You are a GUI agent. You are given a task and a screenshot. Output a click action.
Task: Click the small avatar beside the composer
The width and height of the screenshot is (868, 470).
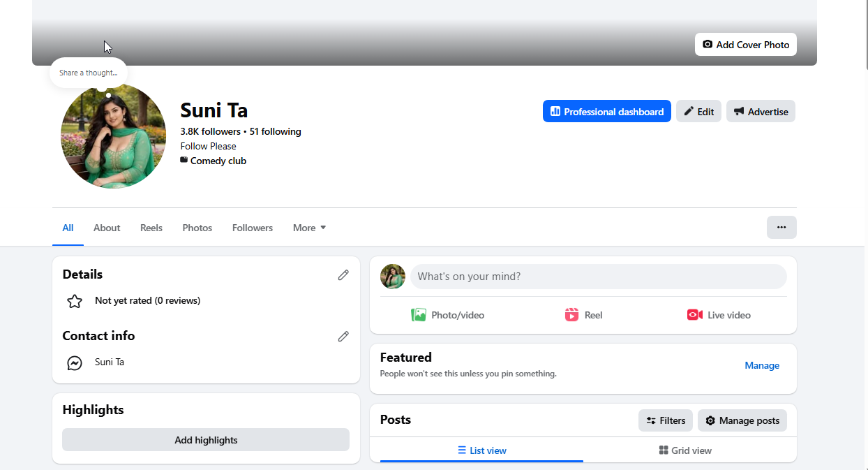(393, 277)
